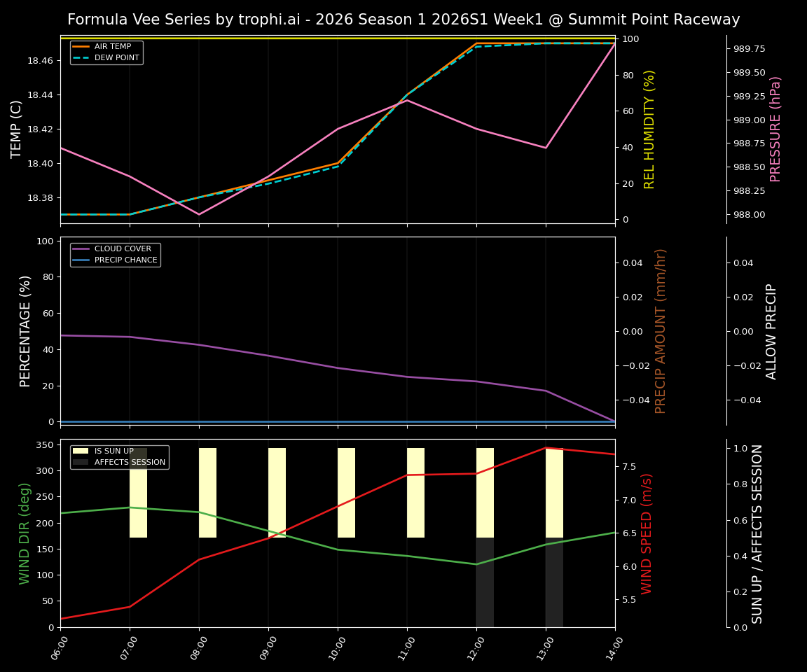Open the cloud cover chart legend box
This screenshot has width=807, height=672.
115,254
